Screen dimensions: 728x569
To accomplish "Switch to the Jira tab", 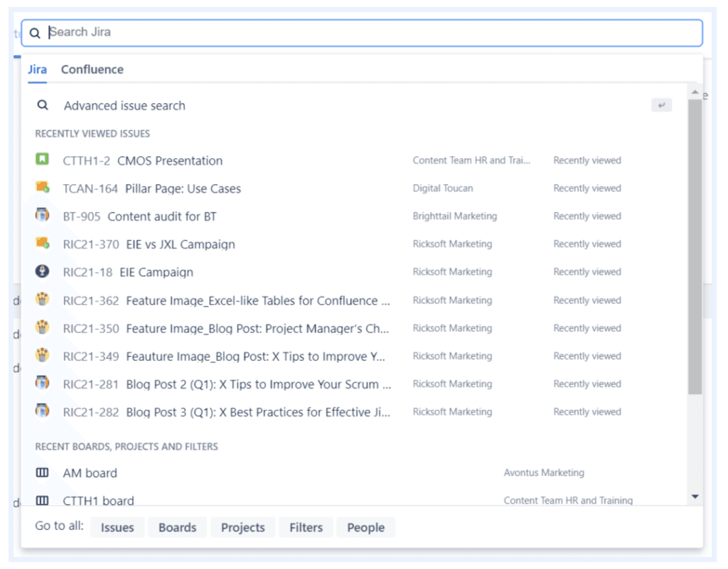I will click(37, 70).
